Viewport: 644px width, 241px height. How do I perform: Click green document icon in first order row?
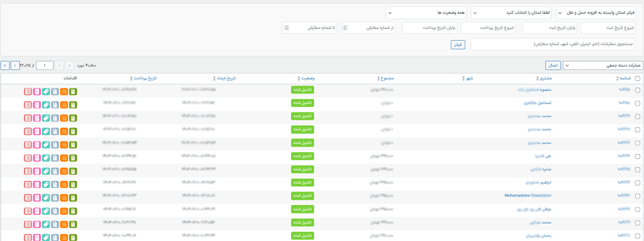click(73, 91)
